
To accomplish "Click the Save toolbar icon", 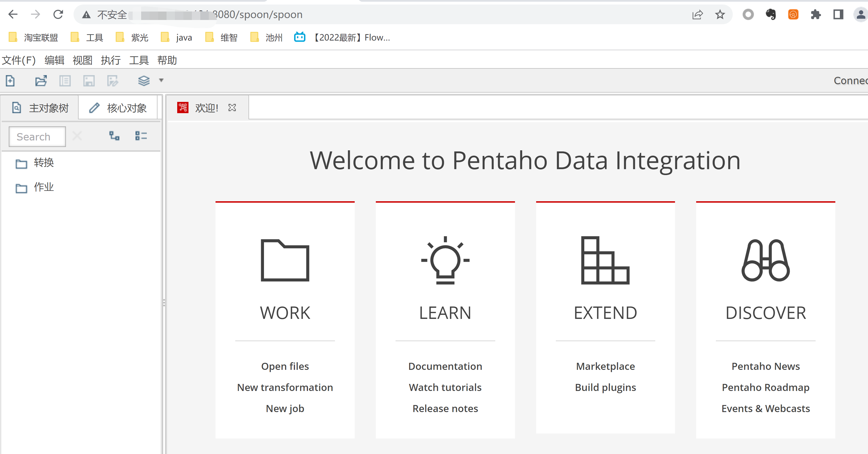I will (x=89, y=81).
